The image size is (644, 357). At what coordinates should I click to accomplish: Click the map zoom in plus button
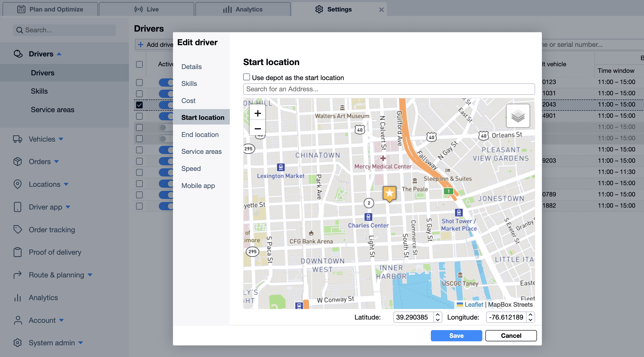click(x=257, y=113)
